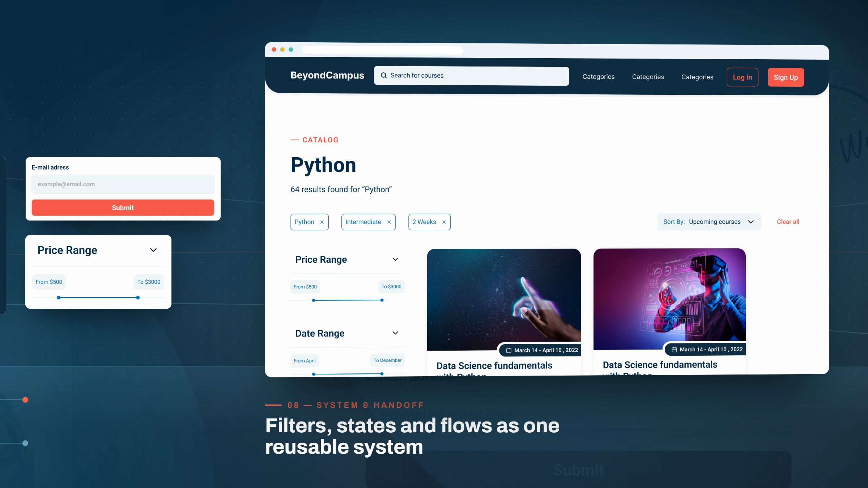Remove the Python filter chip with its X
The width and height of the screenshot is (868, 488).
tap(322, 222)
